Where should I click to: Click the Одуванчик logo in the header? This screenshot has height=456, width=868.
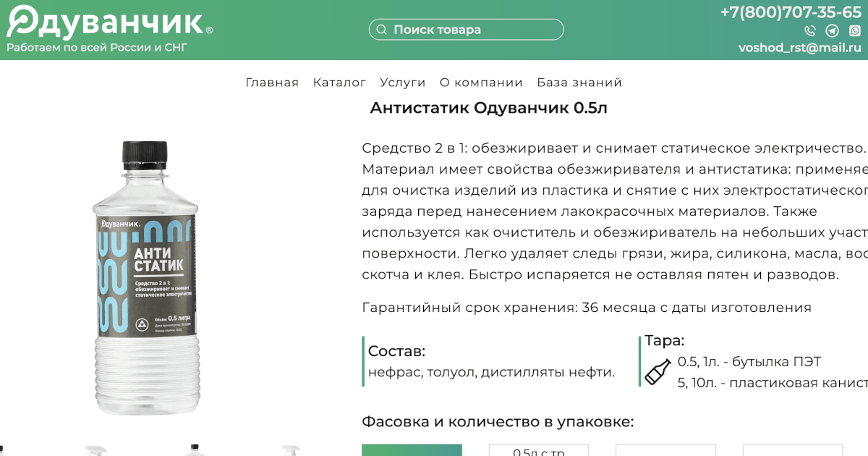click(110, 21)
